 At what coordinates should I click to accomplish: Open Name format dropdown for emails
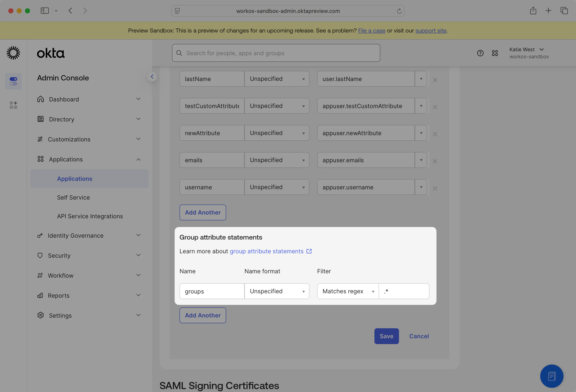pyautogui.click(x=277, y=160)
